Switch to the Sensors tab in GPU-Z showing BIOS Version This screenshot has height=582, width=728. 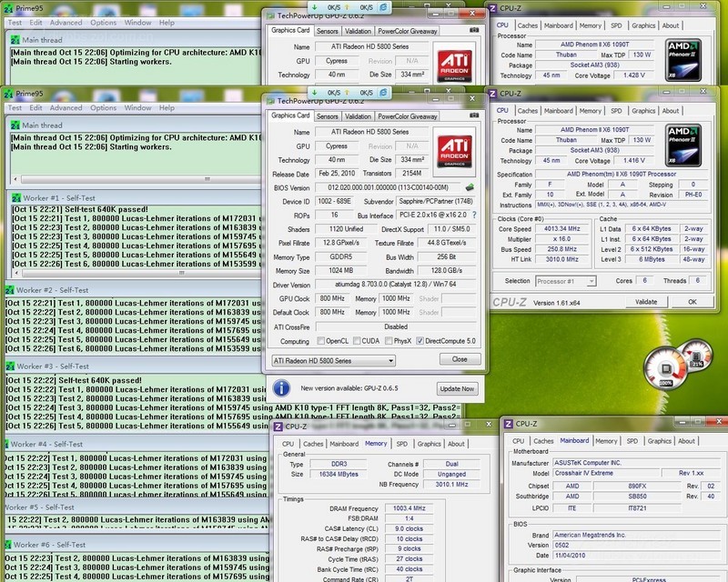(x=328, y=116)
